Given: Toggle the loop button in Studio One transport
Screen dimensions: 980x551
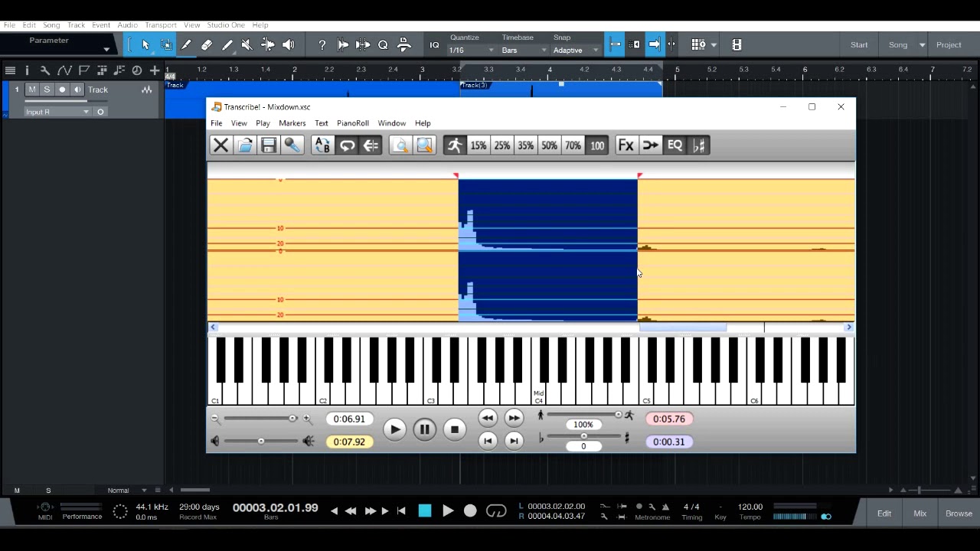Looking at the screenshot, I should pos(496,511).
